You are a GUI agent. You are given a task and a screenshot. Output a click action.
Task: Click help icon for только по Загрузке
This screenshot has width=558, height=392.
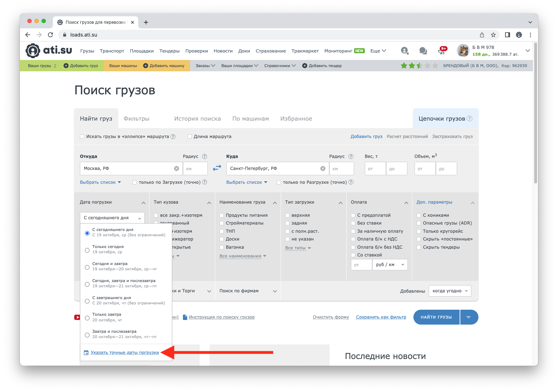(205, 182)
